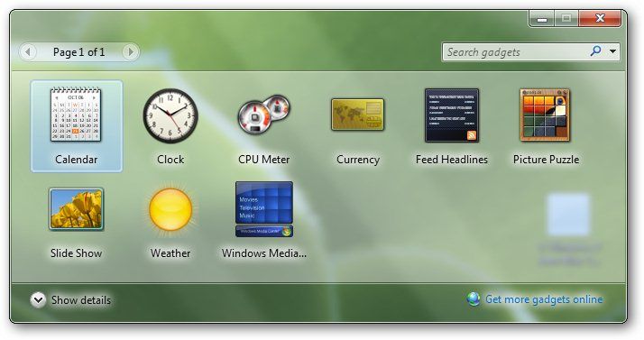
Task: Click the Currency label text
Action: 358,160
